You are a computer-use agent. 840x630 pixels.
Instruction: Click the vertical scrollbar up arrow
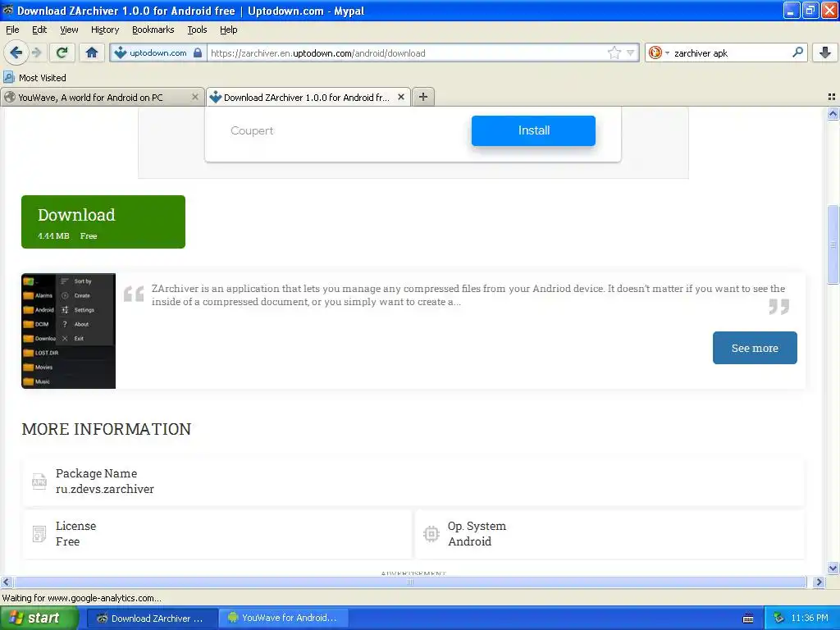point(833,113)
